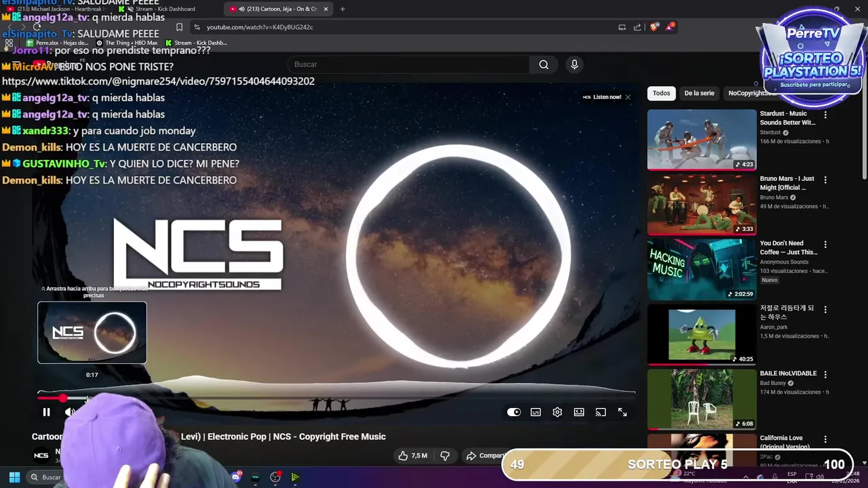Open Stardust music video thumbnail
868x488 pixels.
tap(701, 140)
